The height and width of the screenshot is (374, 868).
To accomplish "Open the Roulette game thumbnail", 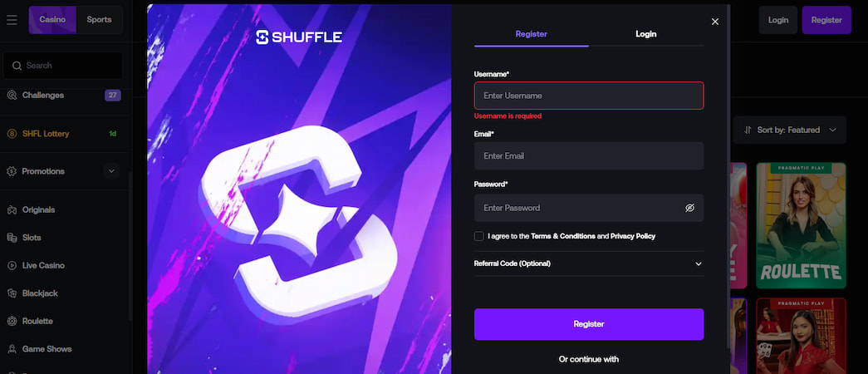I will click(801, 224).
